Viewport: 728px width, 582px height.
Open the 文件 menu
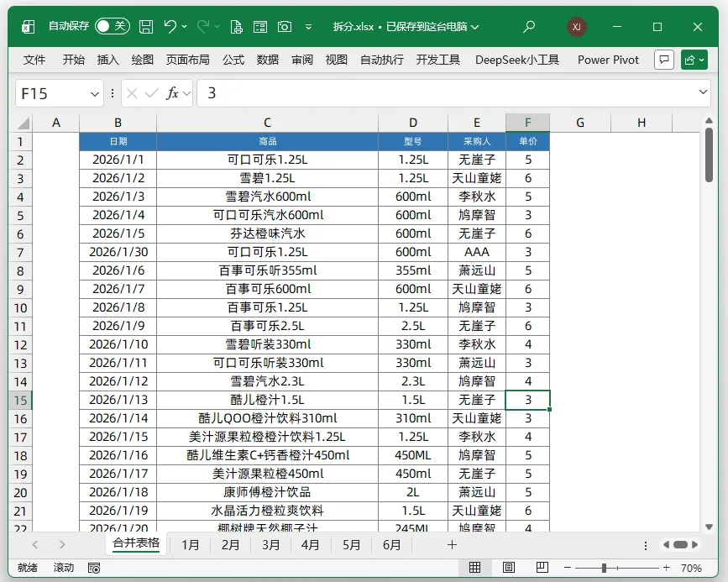pyautogui.click(x=34, y=60)
